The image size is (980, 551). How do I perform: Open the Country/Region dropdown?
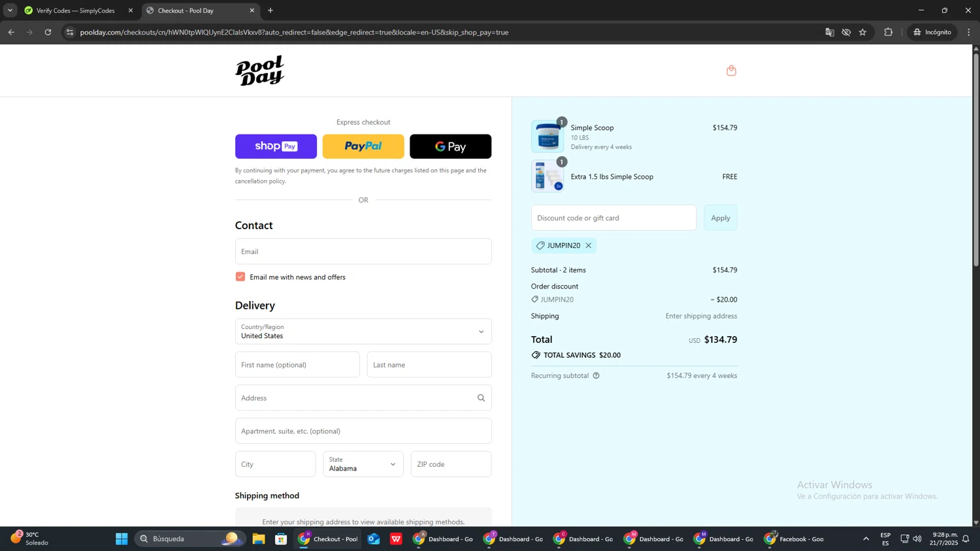click(x=363, y=332)
